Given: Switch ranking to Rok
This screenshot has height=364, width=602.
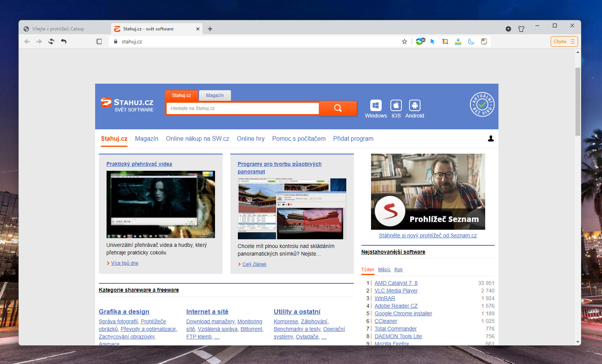Looking at the screenshot, I should 398,270.
